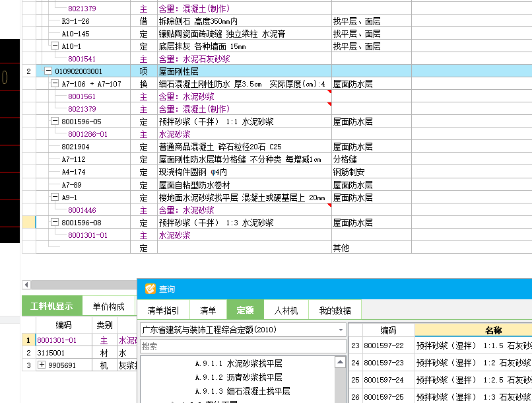Select the 8001541 material row code
Screen dimensions: 532x403
click(x=82, y=59)
